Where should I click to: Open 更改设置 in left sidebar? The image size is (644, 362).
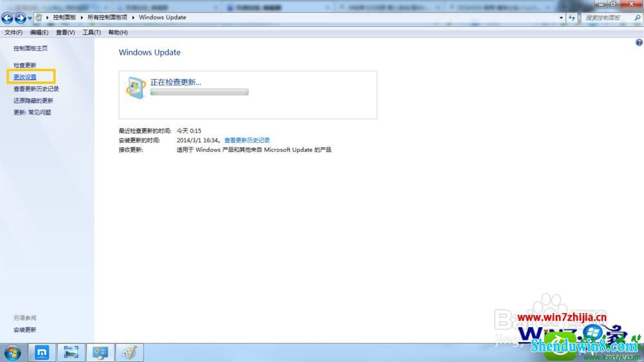24,77
